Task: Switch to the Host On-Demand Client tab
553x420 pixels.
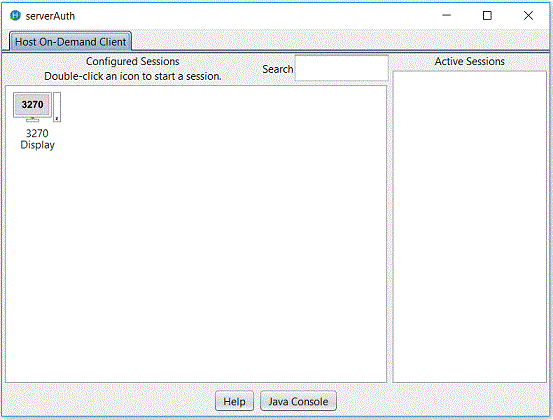Action: 71,42
